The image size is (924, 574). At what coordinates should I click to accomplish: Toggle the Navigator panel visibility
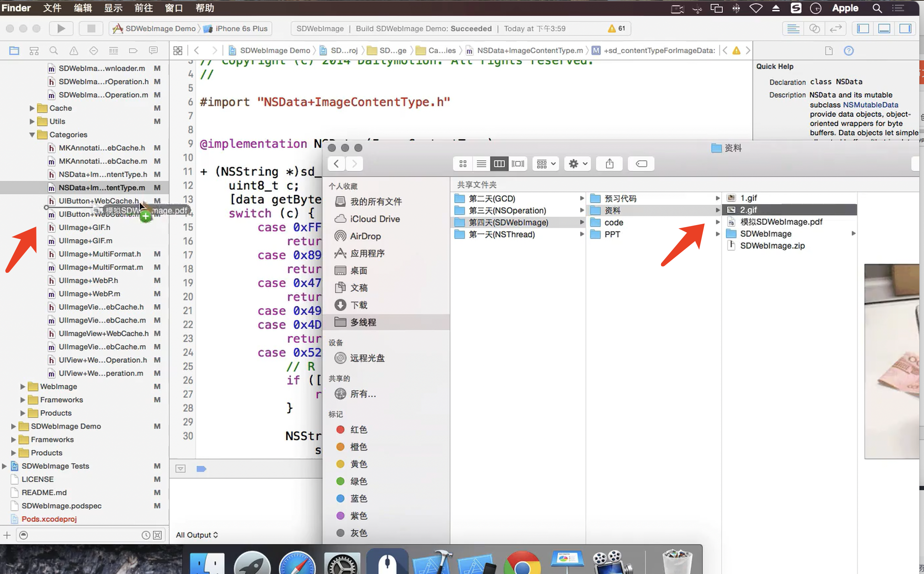tap(863, 29)
